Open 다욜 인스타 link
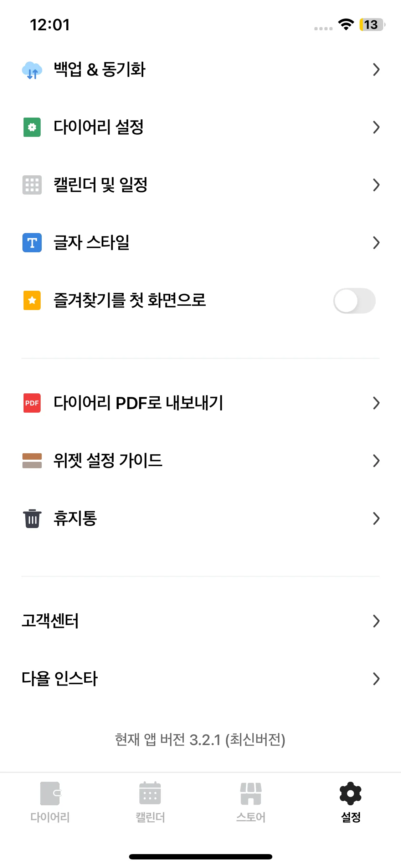Image resolution: width=401 pixels, height=868 pixels. pyautogui.click(x=60, y=679)
